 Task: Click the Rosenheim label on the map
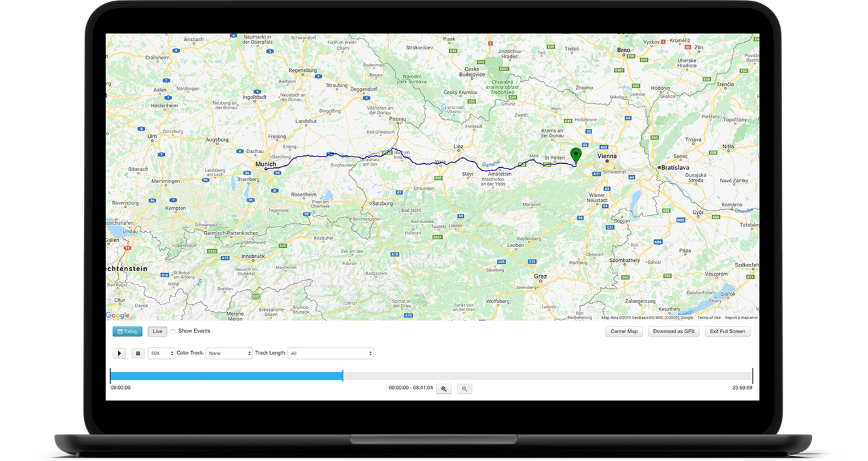coord(304,195)
